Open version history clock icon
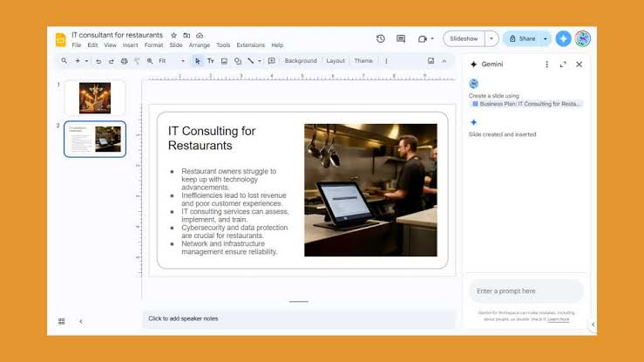Viewport: 644px width, 362px height. click(380, 38)
